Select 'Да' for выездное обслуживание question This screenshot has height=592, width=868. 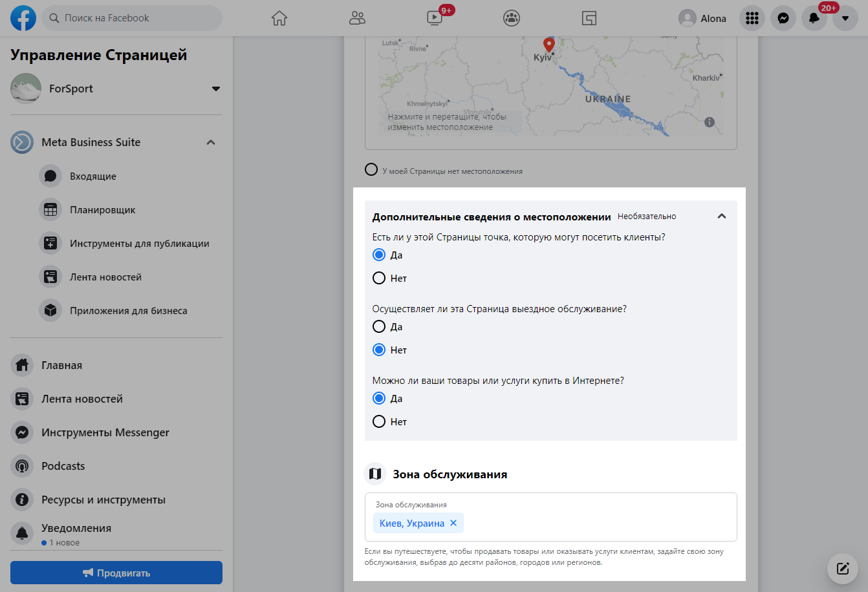coord(379,327)
